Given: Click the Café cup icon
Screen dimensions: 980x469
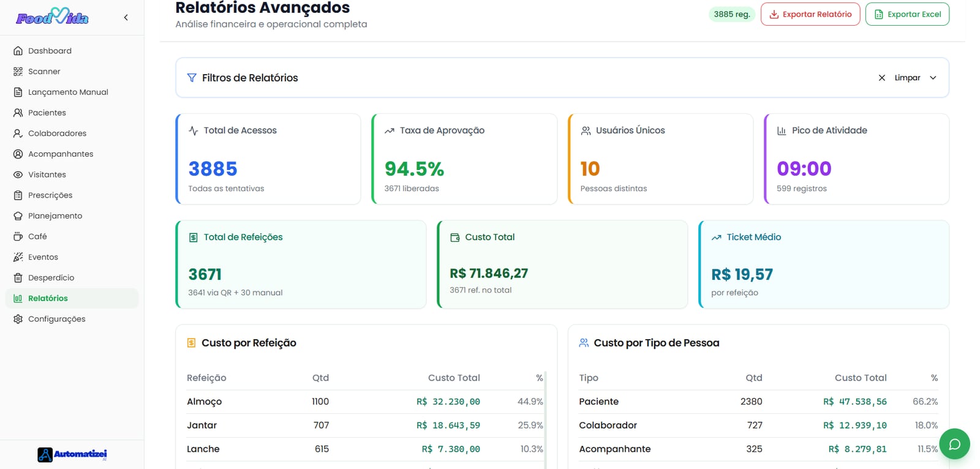Looking at the screenshot, I should [x=18, y=236].
